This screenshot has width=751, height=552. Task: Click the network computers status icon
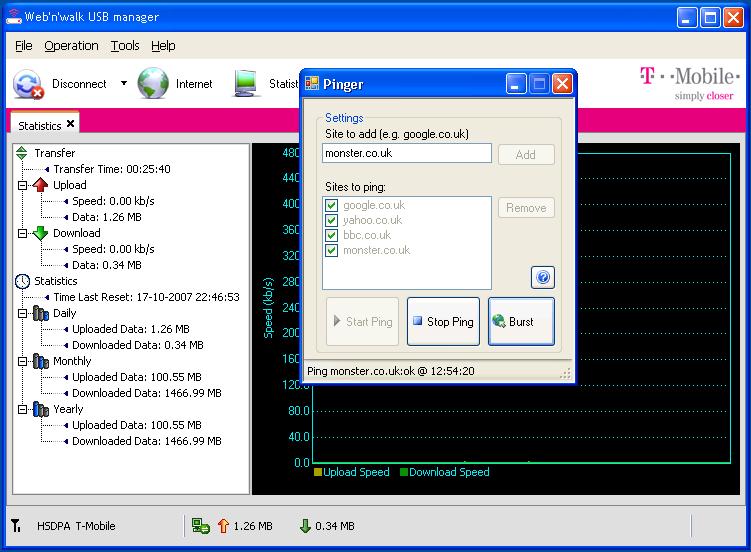coord(201,526)
